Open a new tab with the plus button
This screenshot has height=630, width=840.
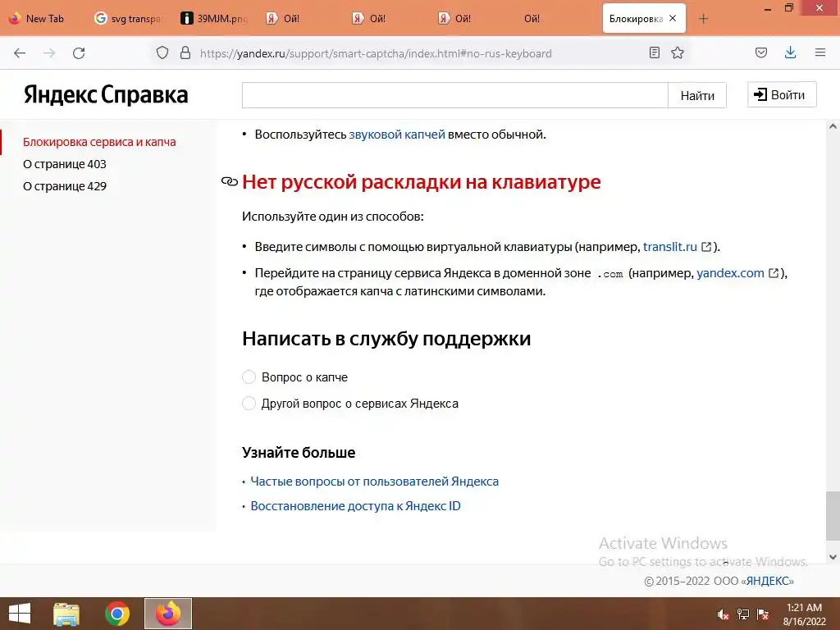pyautogui.click(x=703, y=19)
